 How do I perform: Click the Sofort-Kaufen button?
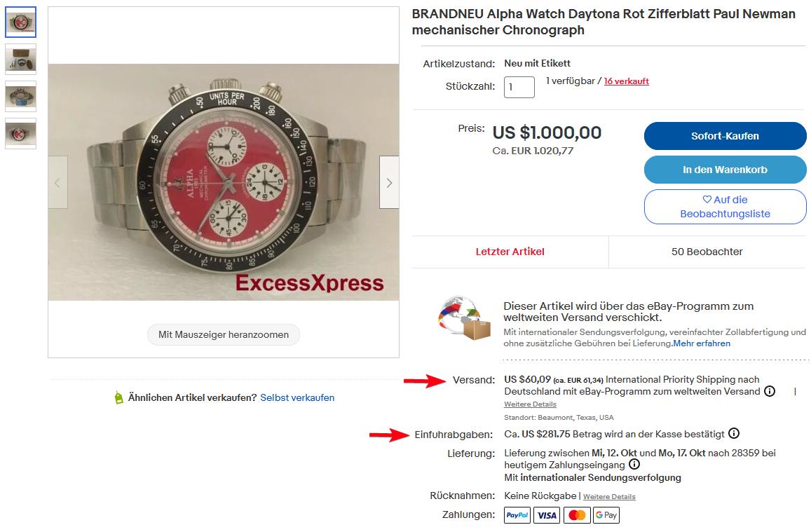[725, 136]
